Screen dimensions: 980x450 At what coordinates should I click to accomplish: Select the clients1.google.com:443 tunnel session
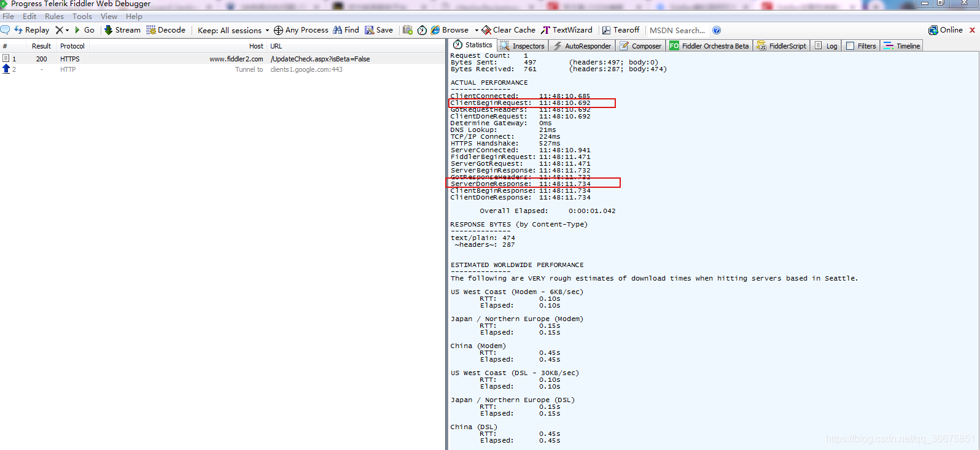pos(222,69)
